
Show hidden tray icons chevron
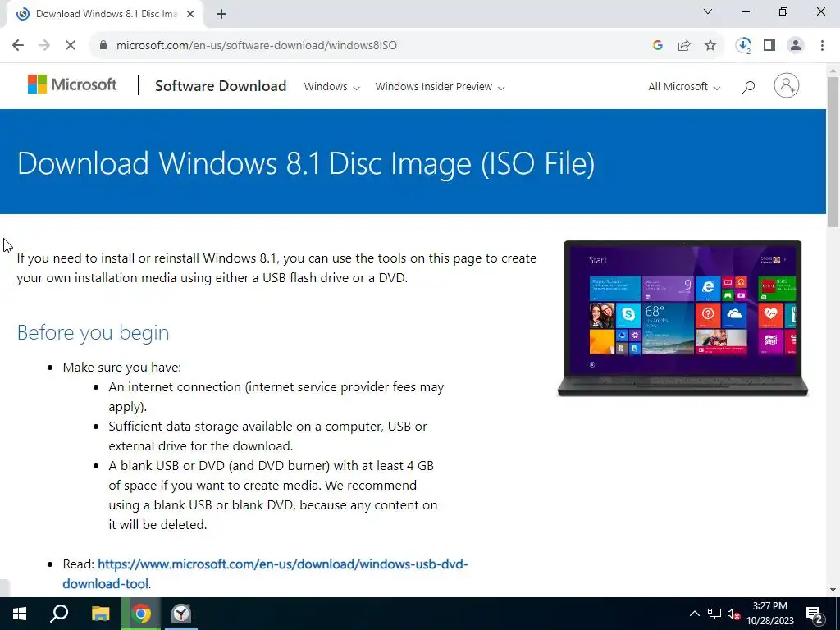(694, 614)
